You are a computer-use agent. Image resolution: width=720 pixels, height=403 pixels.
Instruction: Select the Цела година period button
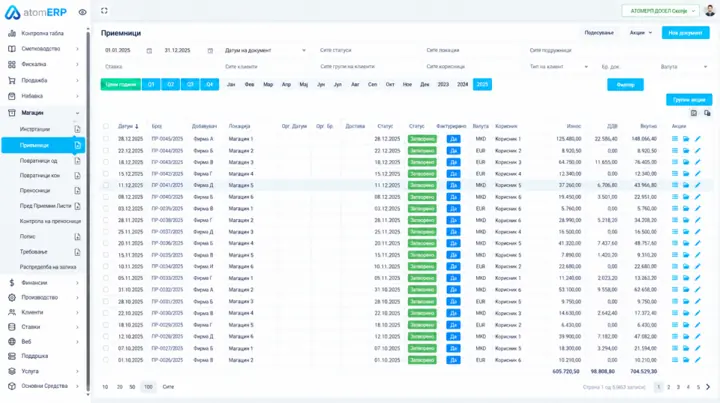121,84
